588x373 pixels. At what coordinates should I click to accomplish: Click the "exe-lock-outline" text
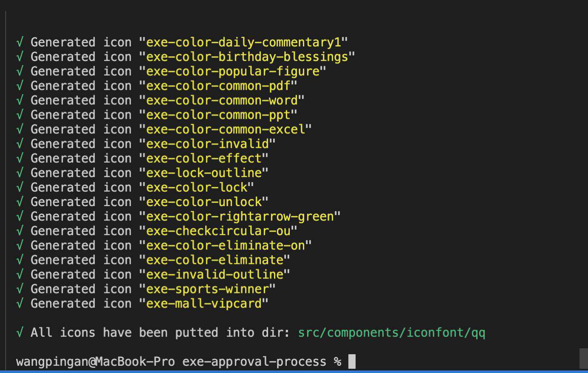(204, 173)
